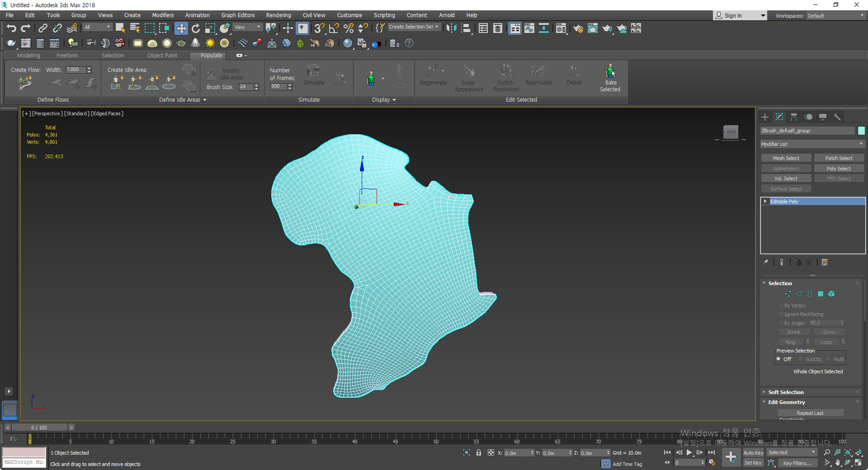Click the Poly Select button

[839, 169]
